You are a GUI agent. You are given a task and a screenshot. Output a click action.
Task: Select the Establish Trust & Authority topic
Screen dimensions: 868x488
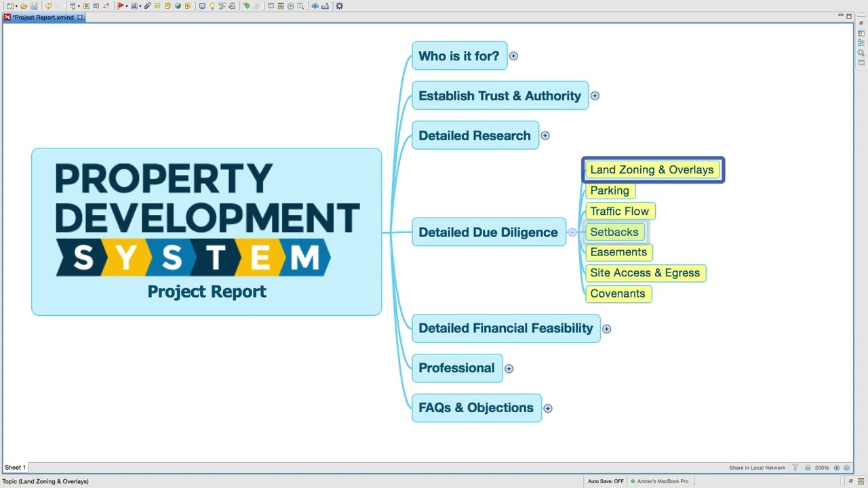coord(500,96)
